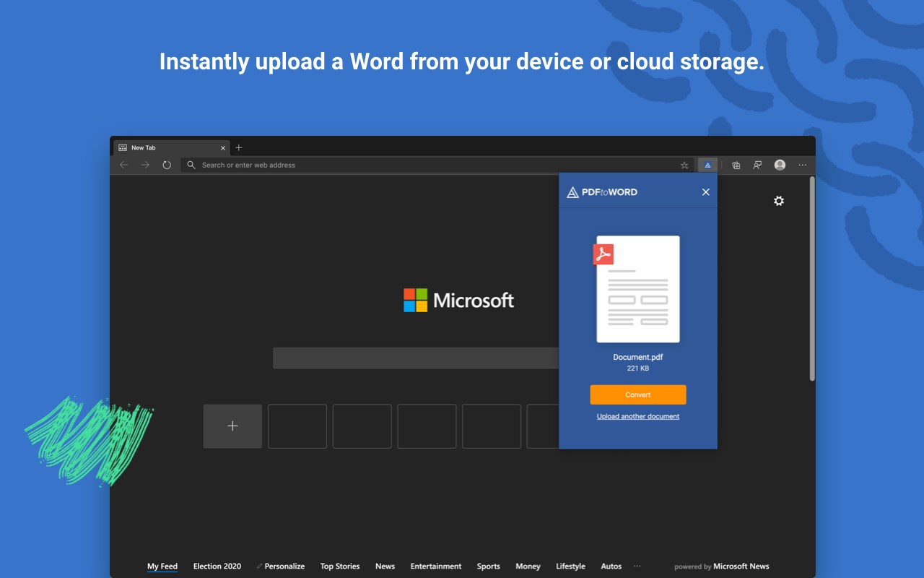Screen dimensions: 924x578
Task: Open the Entertainment feed tab
Action: (x=436, y=566)
